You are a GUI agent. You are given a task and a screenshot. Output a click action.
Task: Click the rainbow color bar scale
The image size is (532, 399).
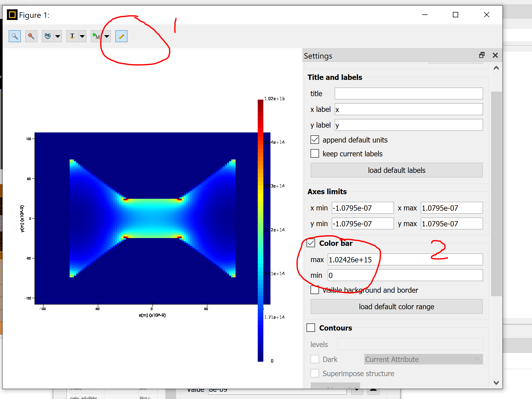pyautogui.click(x=260, y=230)
